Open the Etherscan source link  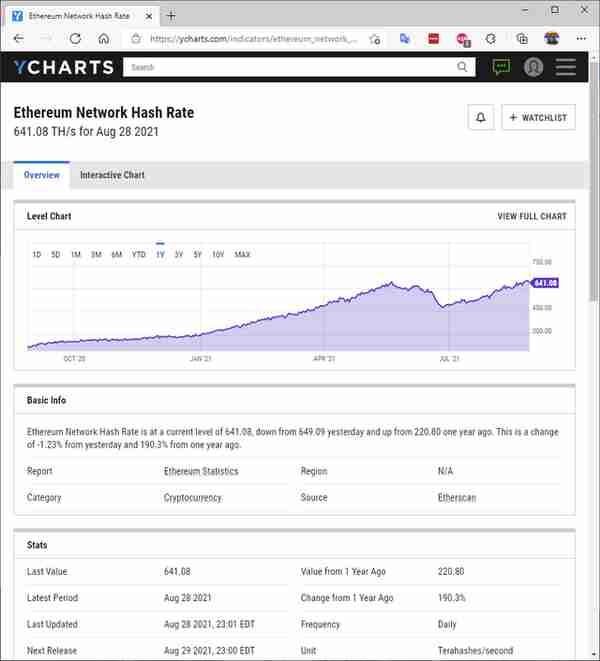(x=457, y=498)
